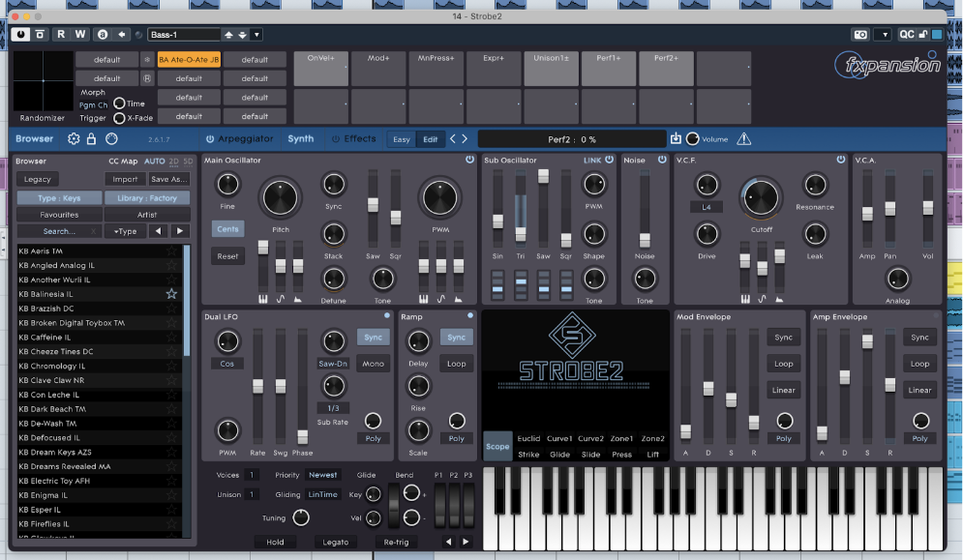This screenshot has width=963, height=560.
Task: Toggle the Arpeggiator power on
Action: (x=210, y=139)
